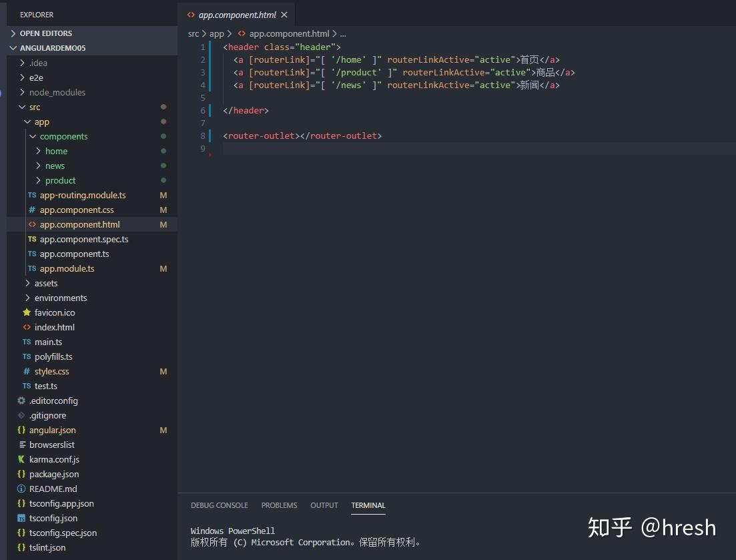Switch to the PROBLEMS panel tab

coord(280,505)
